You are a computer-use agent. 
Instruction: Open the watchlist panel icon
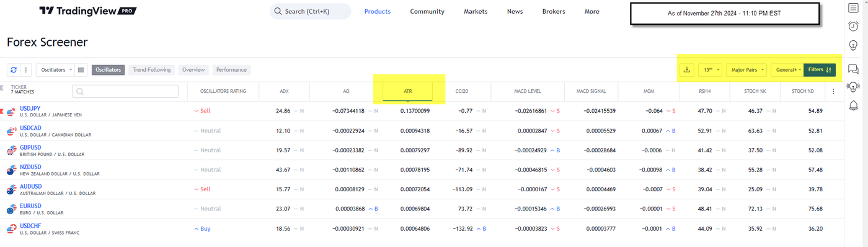click(853, 8)
